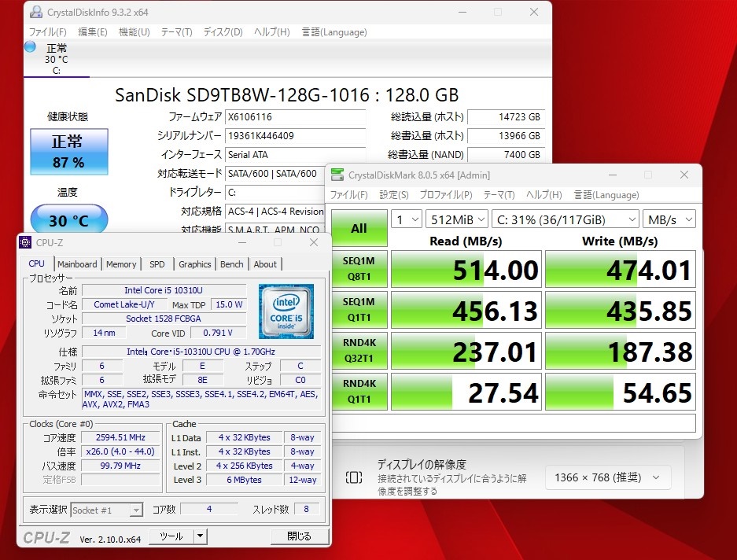This screenshot has height=560, width=737.
Task: Click the total host writes value 13966 GB
Action: [x=507, y=136]
